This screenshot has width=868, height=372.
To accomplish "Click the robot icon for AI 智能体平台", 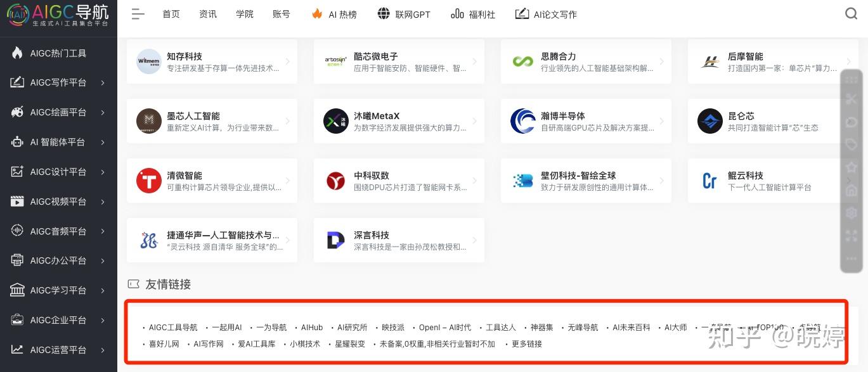I will coord(18,142).
